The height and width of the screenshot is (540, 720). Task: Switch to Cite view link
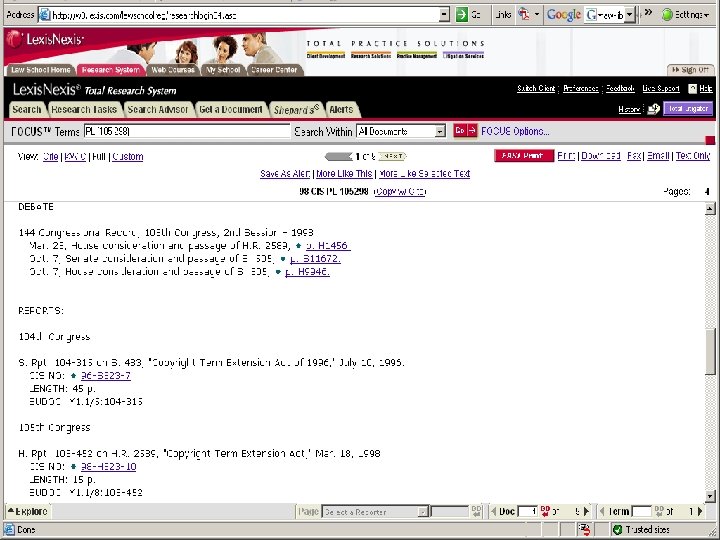(x=51, y=157)
